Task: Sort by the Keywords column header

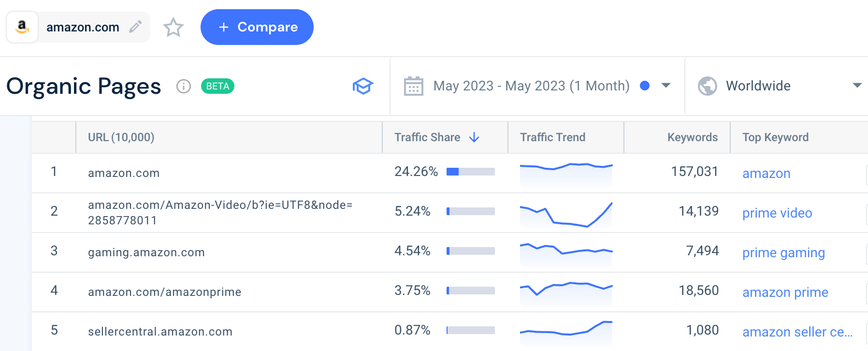Action: (x=692, y=137)
